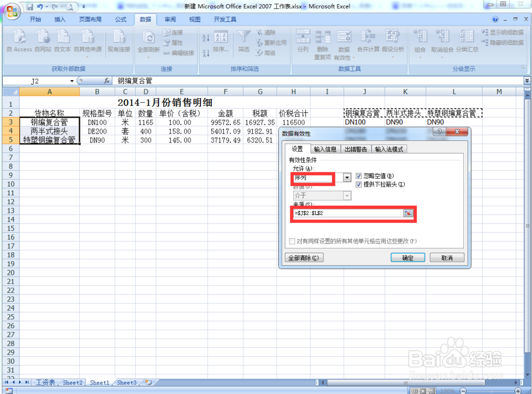Import data from web (自网站)
The height and width of the screenshot is (394, 532).
point(43,41)
